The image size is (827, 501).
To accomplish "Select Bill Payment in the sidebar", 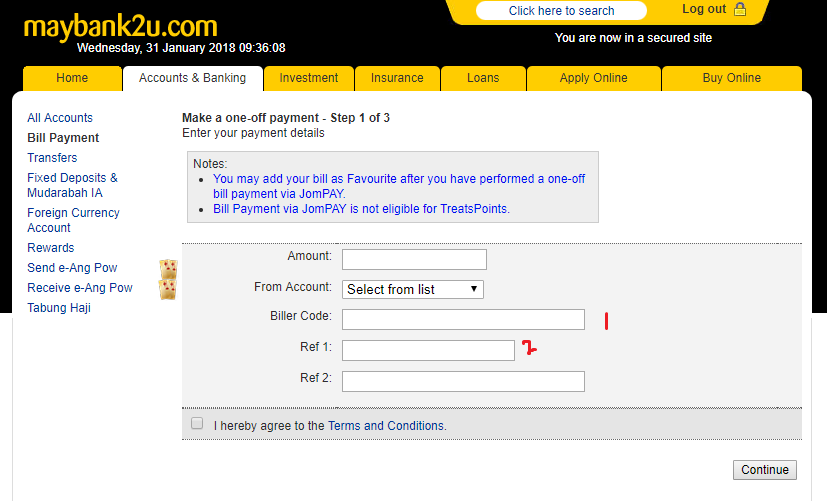I will 63,138.
